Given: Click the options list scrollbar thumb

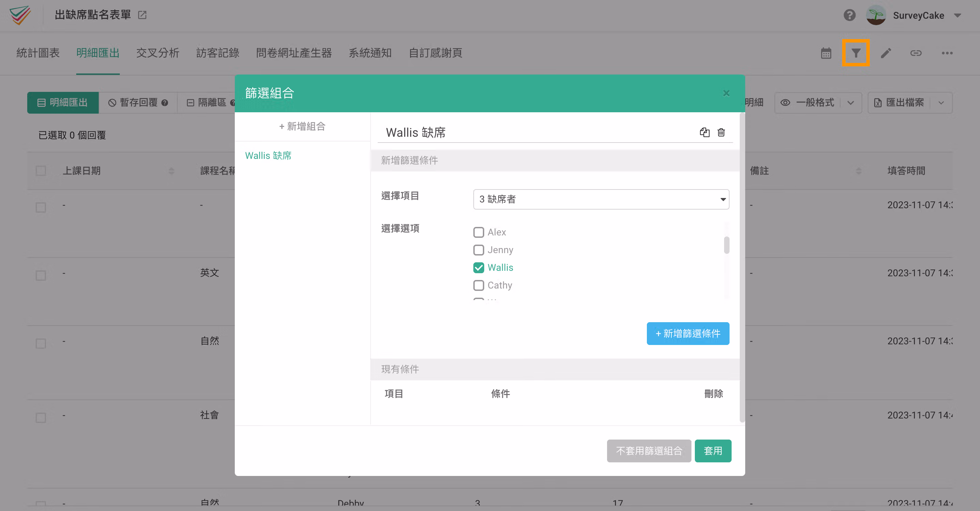Looking at the screenshot, I should (x=726, y=245).
